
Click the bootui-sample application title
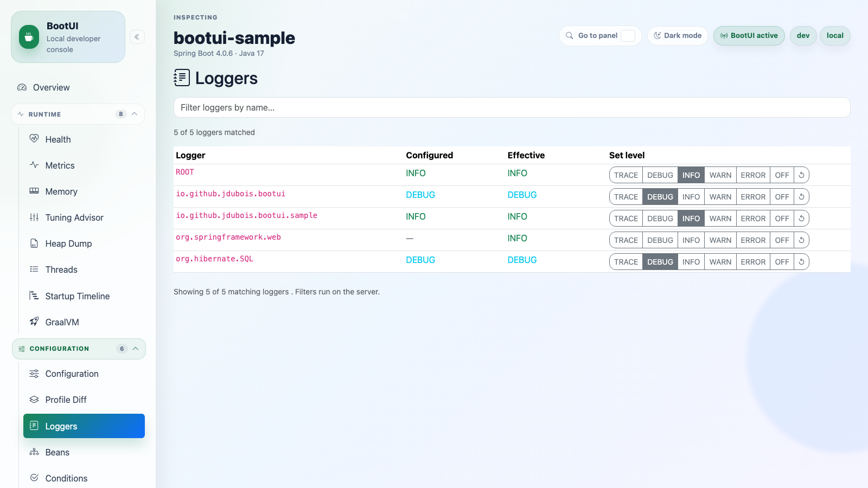click(234, 38)
